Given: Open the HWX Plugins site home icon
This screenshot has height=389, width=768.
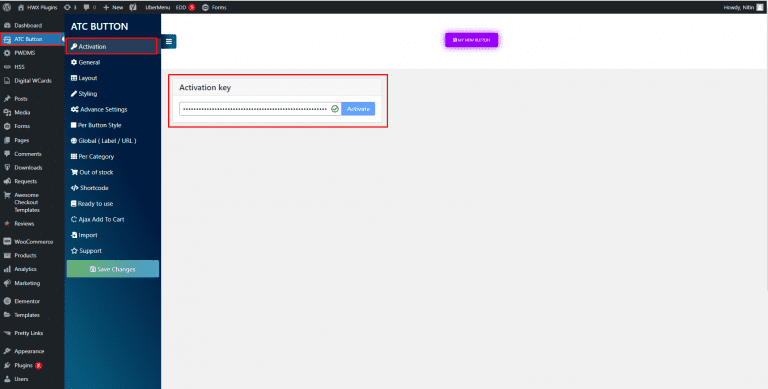Looking at the screenshot, I should pos(21,7).
